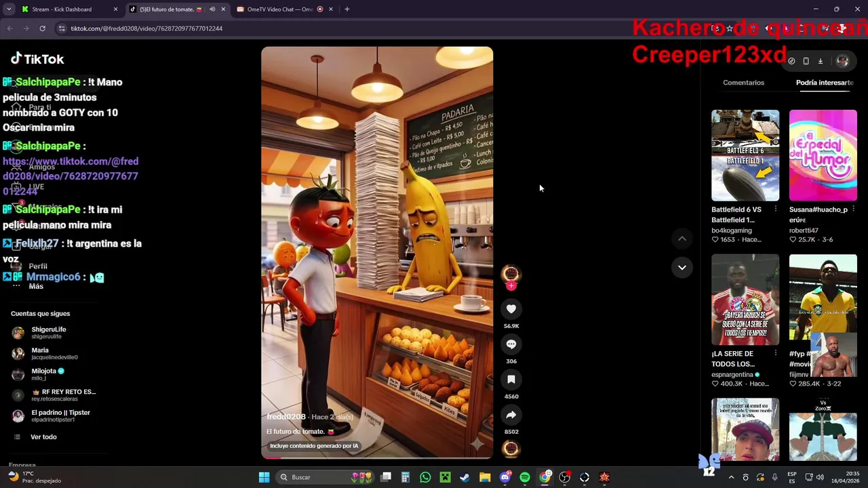Expand the Más sidebar menu
The height and width of the screenshot is (488, 868).
pyautogui.click(x=36, y=287)
